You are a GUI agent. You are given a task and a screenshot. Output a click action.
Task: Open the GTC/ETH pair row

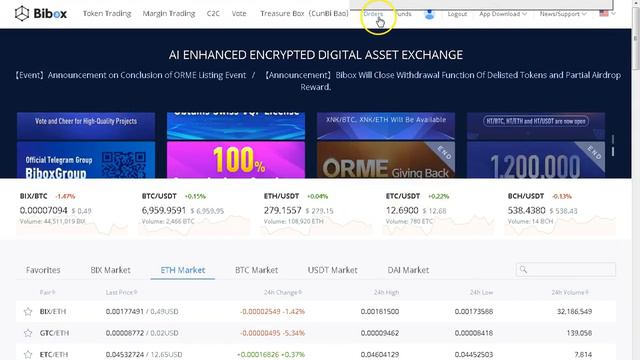point(316,333)
